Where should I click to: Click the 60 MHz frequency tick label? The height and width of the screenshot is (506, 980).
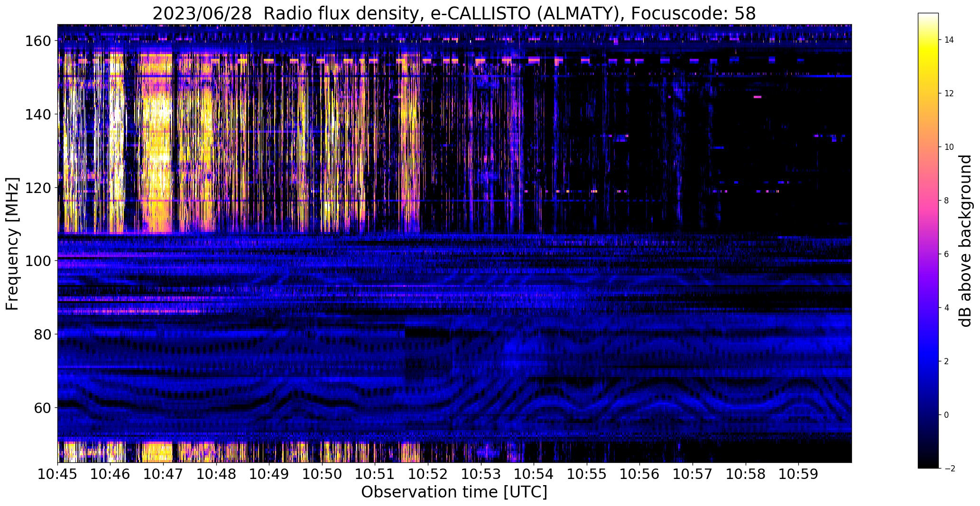[42, 407]
